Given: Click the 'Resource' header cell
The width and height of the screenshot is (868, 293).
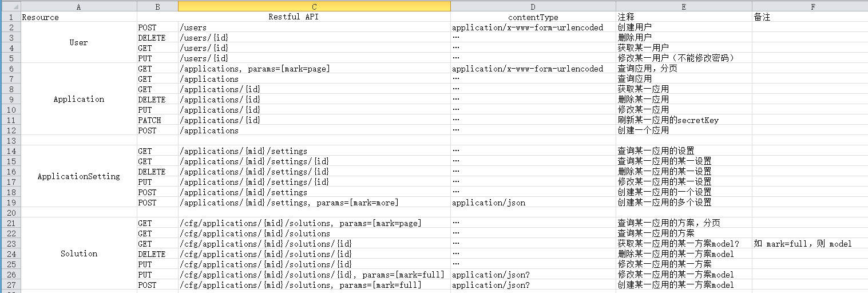Looking at the screenshot, I should [78, 17].
